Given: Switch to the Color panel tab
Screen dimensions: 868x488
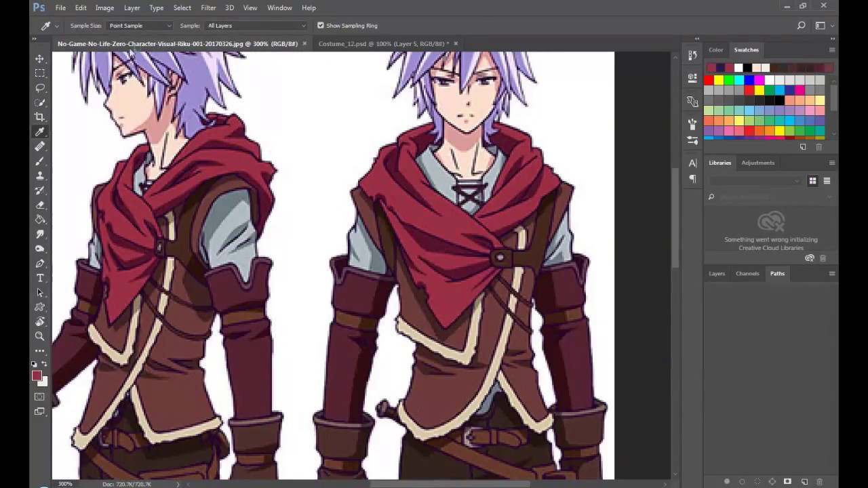Looking at the screenshot, I should pyautogui.click(x=716, y=50).
